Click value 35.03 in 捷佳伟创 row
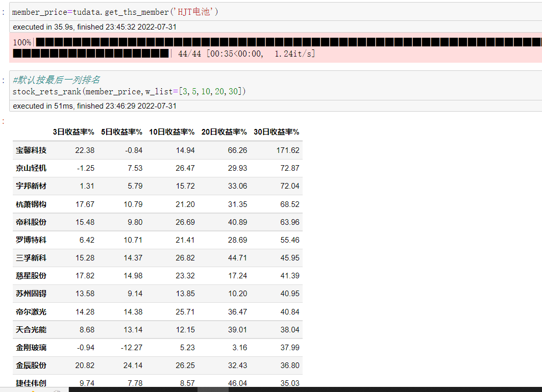Screen dimensions: 542x392 tap(290, 383)
